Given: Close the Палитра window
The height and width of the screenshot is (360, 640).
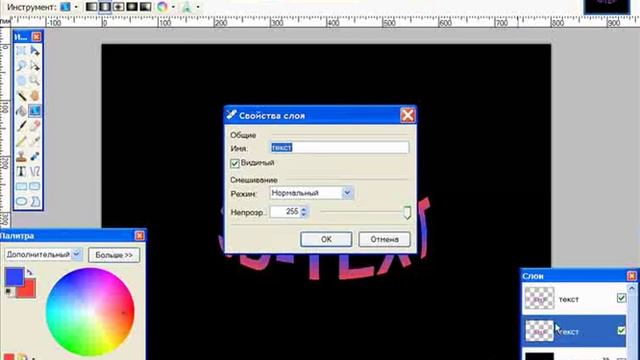Looking at the screenshot, I should 139,236.
